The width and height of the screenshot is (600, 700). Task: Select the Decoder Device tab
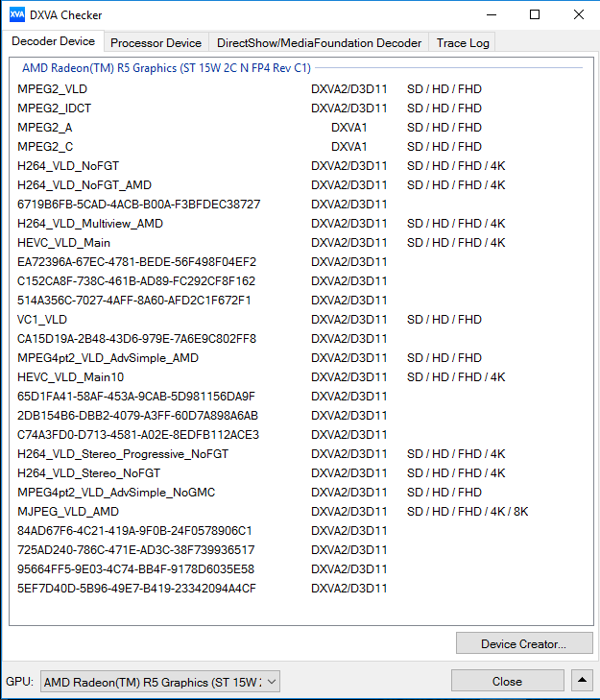tap(54, 42)
